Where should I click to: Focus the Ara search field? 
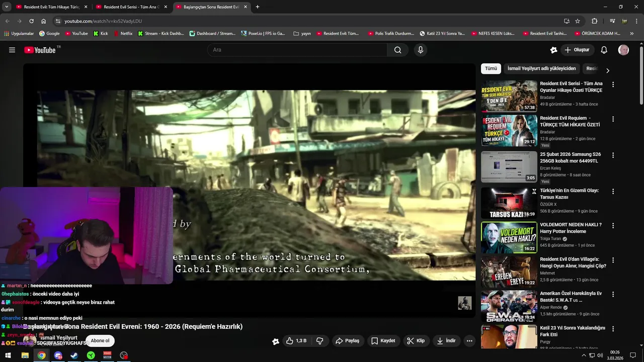297,50
